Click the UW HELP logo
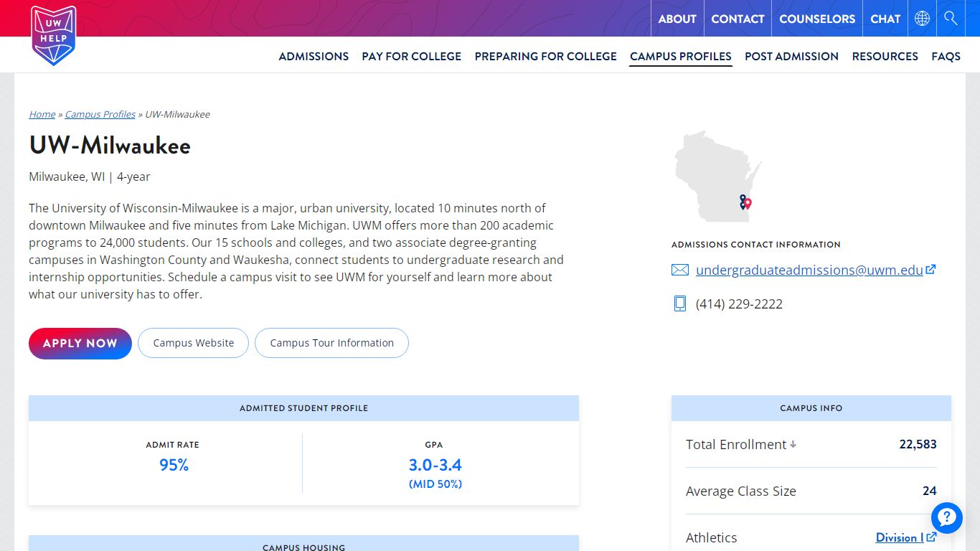 (x=54, y=35)
